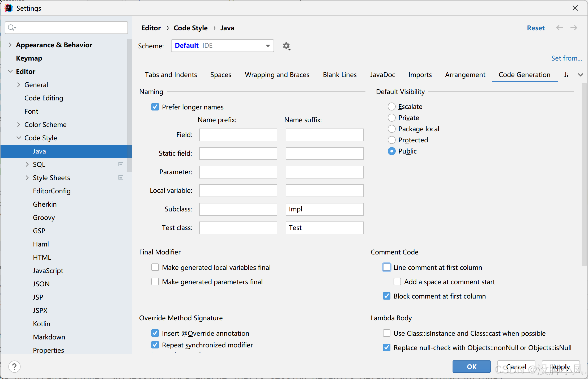Enable Line comment at first column

point(387,267)
